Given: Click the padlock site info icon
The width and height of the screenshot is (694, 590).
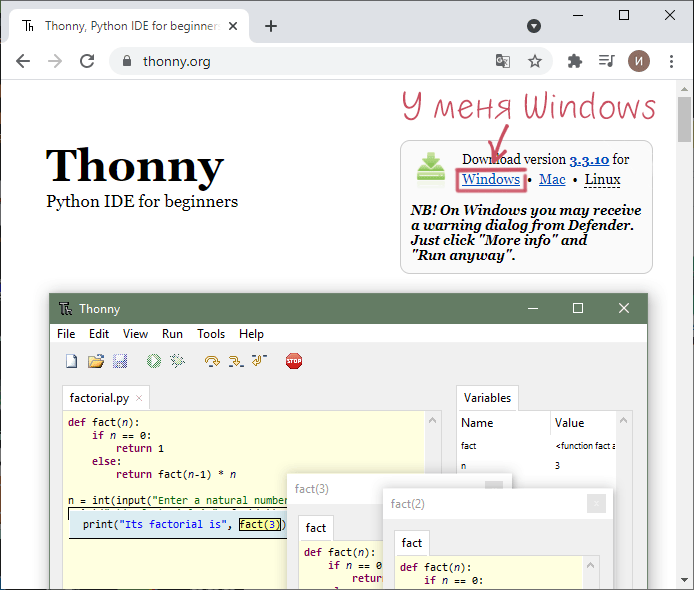Looking at the screenshot, I should click(x=127, y=61).
